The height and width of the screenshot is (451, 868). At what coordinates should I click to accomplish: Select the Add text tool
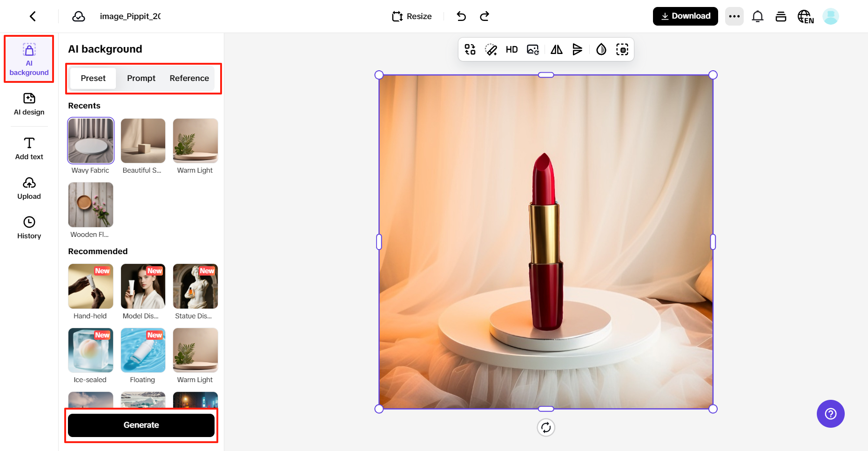point(29,148)
